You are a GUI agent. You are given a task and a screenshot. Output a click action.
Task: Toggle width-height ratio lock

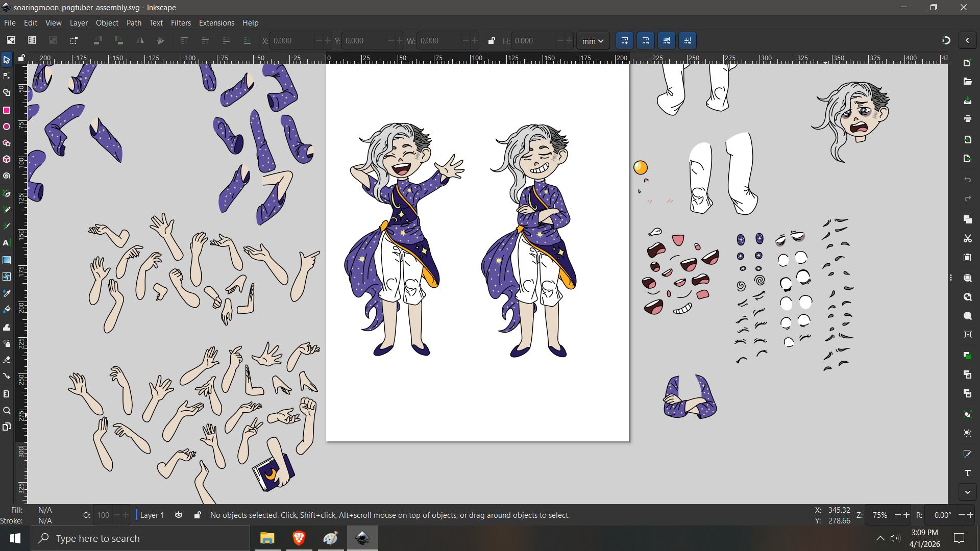coord(491,41)
